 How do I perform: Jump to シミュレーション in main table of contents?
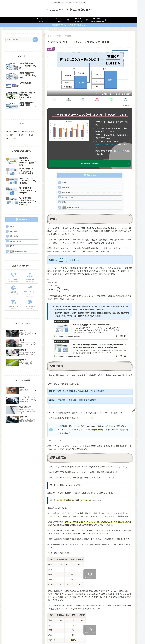68,197
